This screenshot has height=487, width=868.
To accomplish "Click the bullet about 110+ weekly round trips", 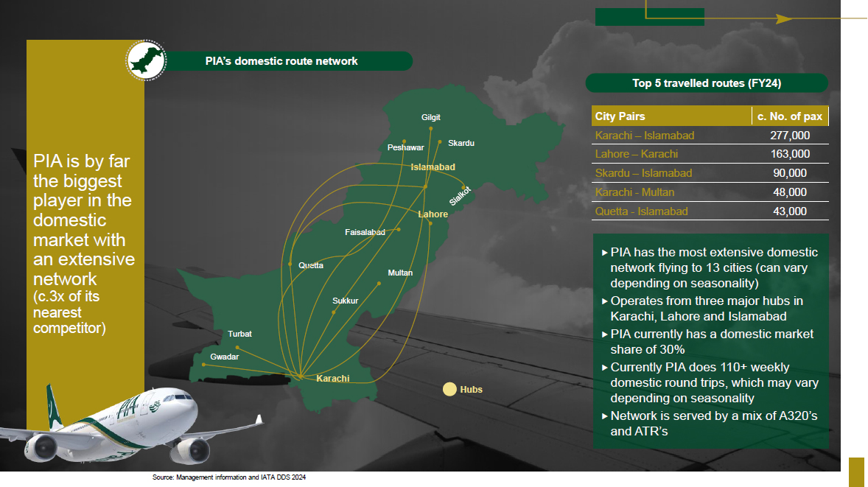I will (x=710, y=382).
